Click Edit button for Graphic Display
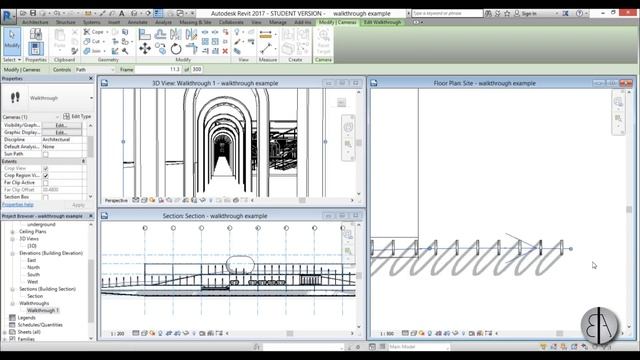The height and width of the screenshot is (360, 640). coord(62,133)
